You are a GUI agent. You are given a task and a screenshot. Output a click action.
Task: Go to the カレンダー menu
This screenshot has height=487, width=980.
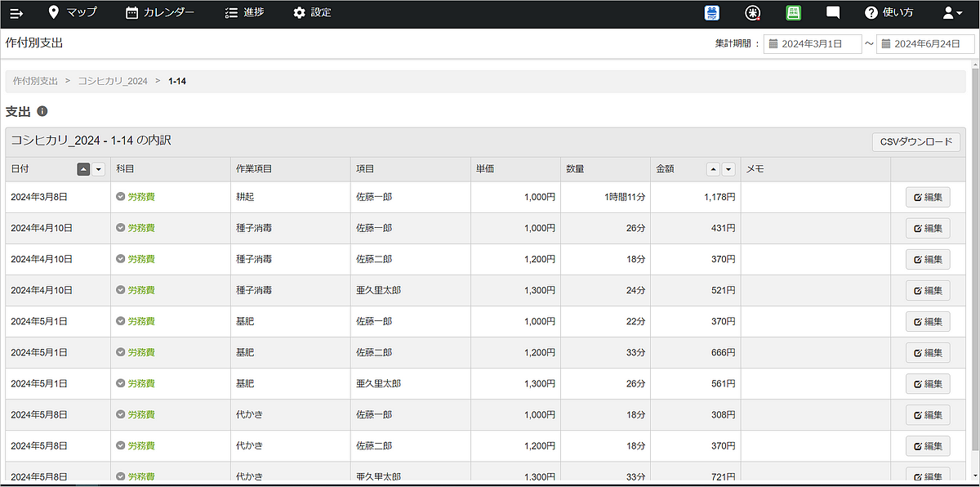(160, 13)
